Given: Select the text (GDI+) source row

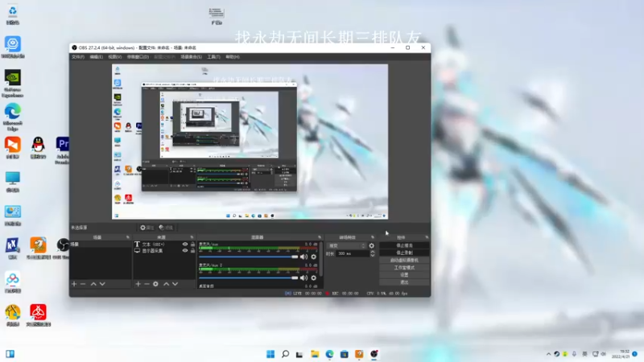Looking at the screenshot, I should 164,245.
